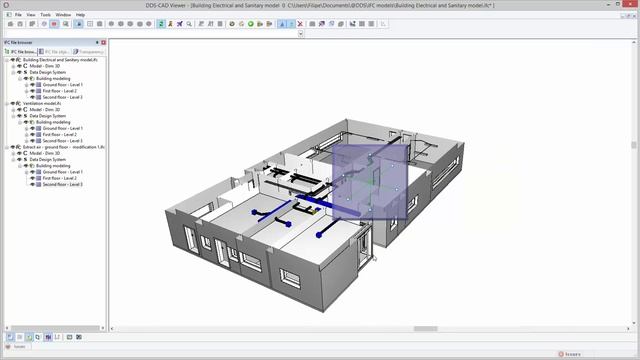Open the File menu

pyautogui.click(x=18, y=15)
